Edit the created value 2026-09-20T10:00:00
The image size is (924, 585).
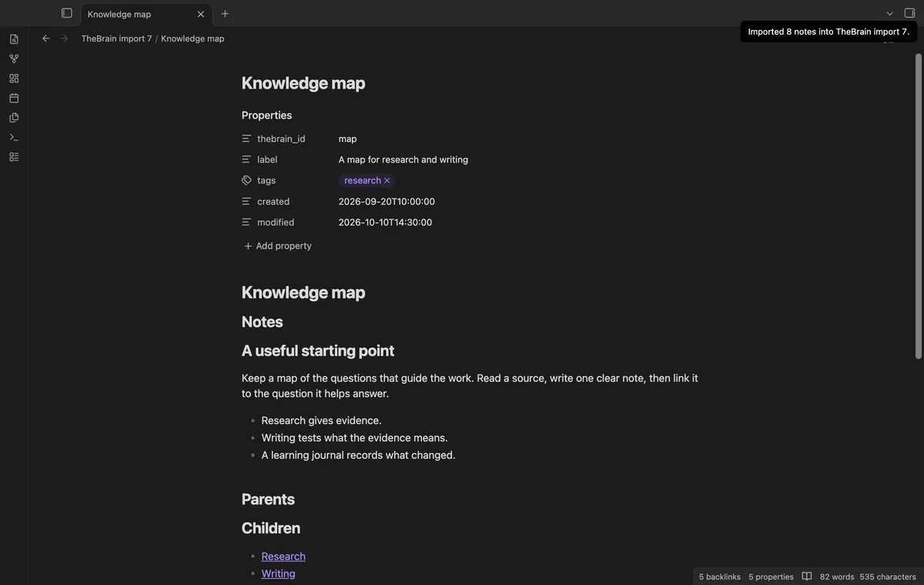pos(387,201)
